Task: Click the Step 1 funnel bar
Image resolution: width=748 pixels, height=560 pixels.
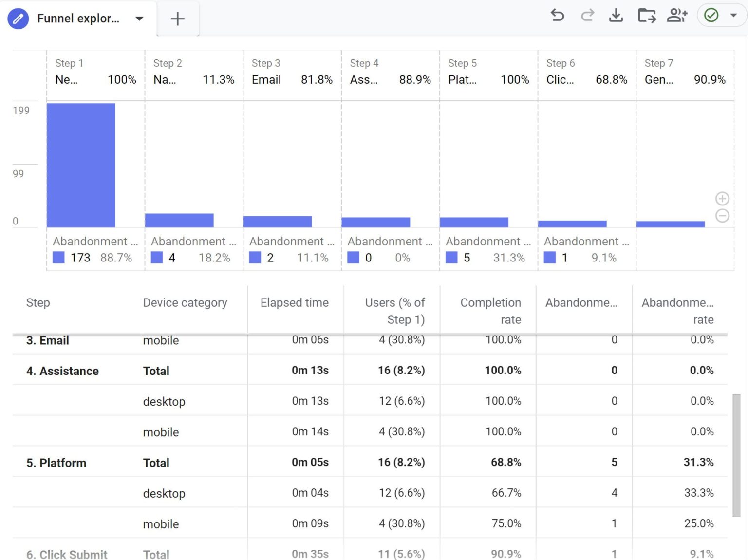Action: (x=81, y=165)
